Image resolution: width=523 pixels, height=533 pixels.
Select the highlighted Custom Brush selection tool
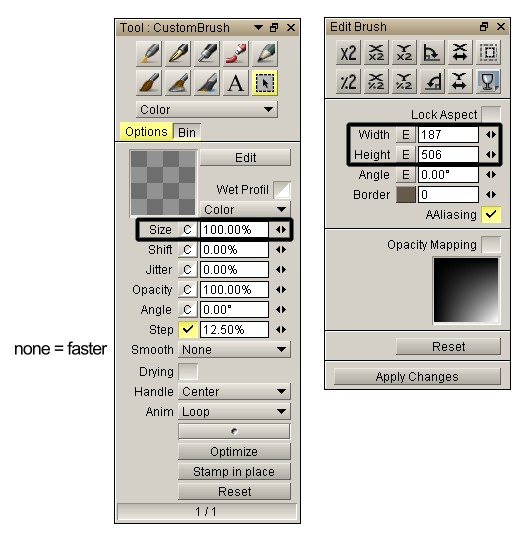click(265, 83)
